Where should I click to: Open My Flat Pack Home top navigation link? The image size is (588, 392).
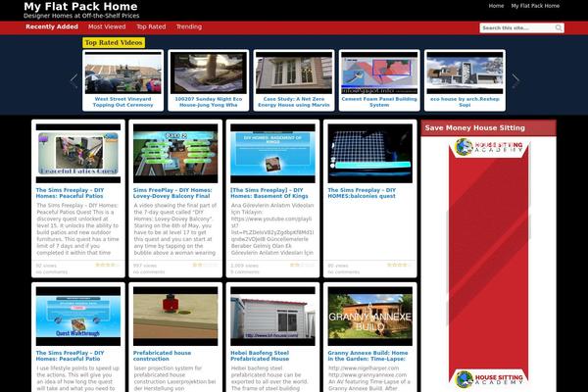tap(535, 6)
